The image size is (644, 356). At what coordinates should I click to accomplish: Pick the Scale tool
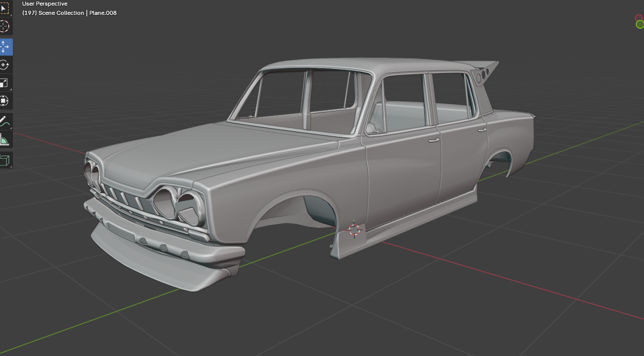pos(5,83)
